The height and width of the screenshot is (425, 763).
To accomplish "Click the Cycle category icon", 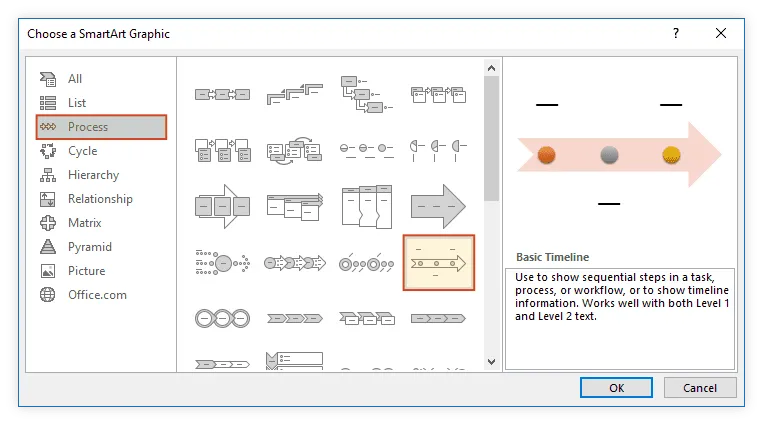I will [48, 151].
